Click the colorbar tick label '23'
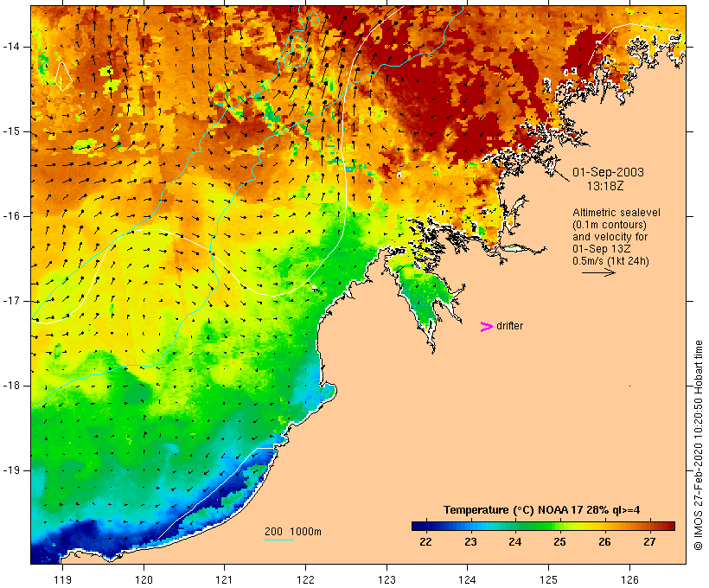The height and width of the screenshot is (588, 709). (470, 541)
